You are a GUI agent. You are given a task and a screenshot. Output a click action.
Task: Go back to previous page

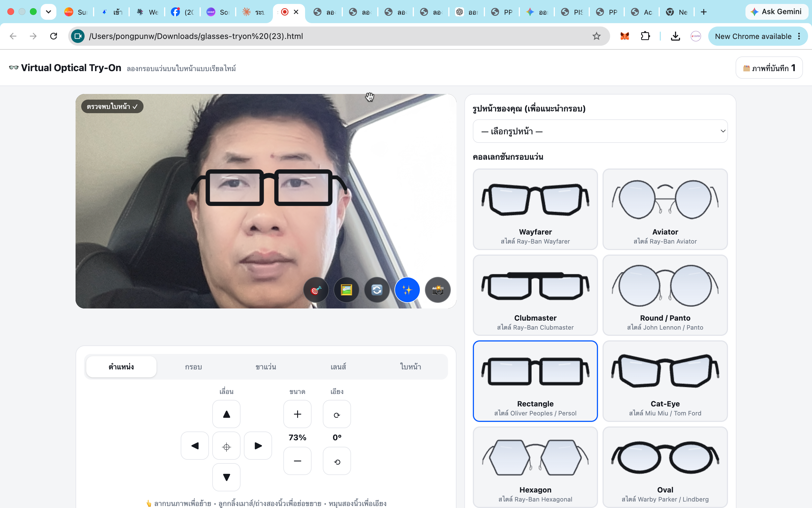point(13,36)
